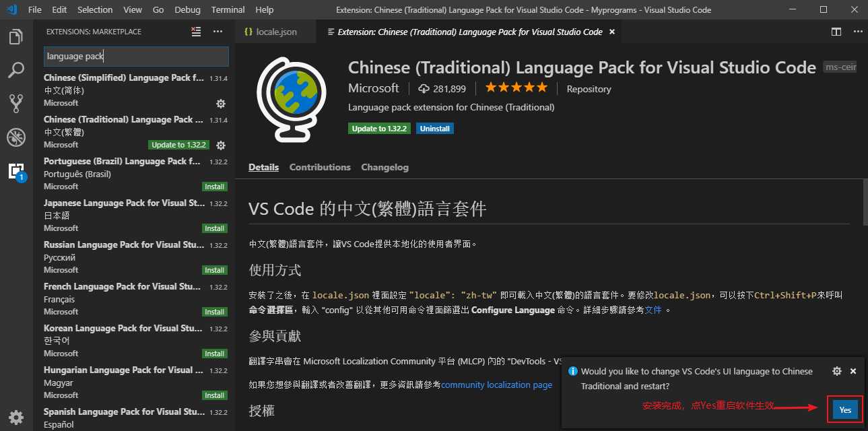Viewport: 868px width, 431px height.
Task: Open the Terminal menu
Action: pos(228,9)
